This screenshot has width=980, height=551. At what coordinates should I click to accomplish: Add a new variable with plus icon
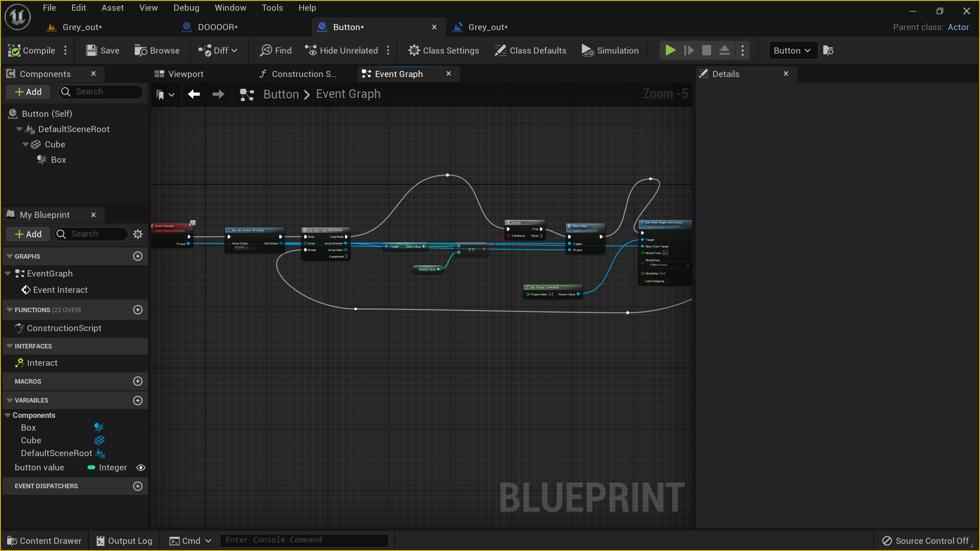tap(138, 400)
